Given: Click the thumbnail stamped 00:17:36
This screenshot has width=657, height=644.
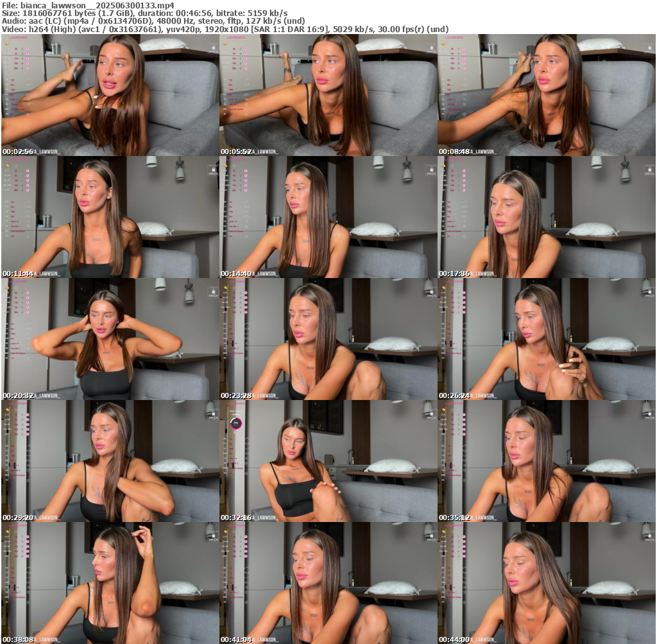Looking at the screenshot, I should point(546,217).
